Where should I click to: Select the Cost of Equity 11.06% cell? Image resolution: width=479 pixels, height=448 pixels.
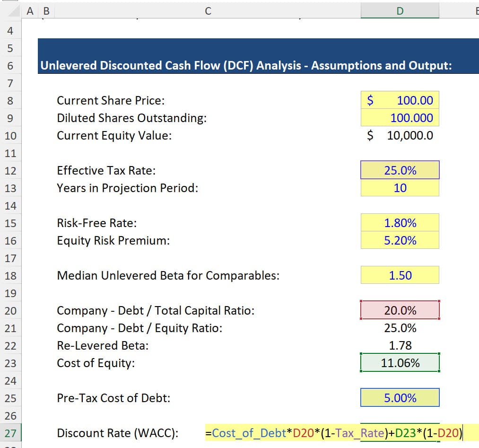coord(400,363)
